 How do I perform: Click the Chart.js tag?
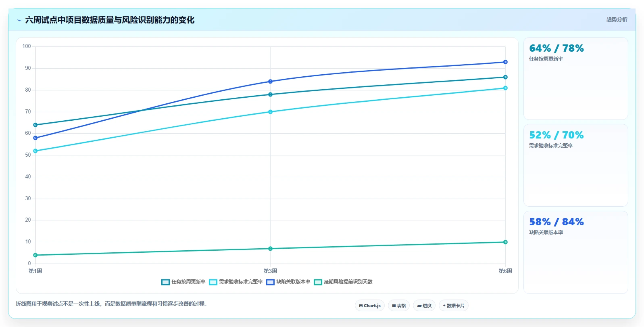point(370,306)
